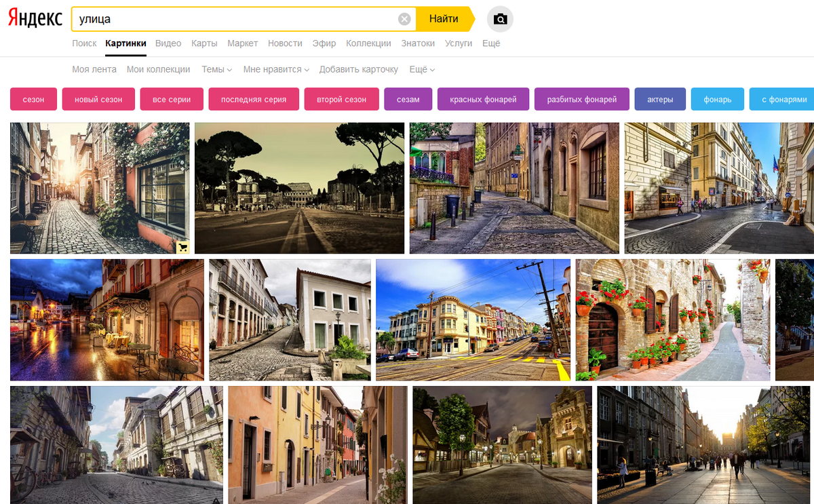Open the old street with bicycle image

[117, 445]
